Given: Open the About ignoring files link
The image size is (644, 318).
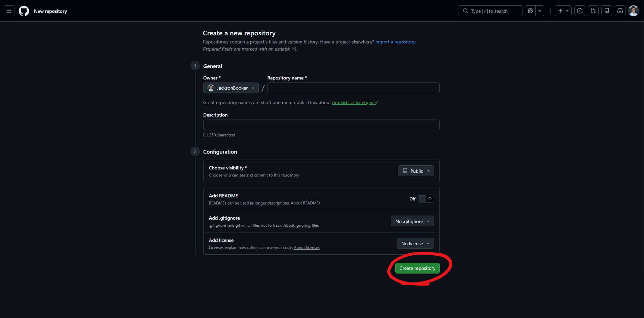Looking at the screenshot, I should click(x=301, y=225).
